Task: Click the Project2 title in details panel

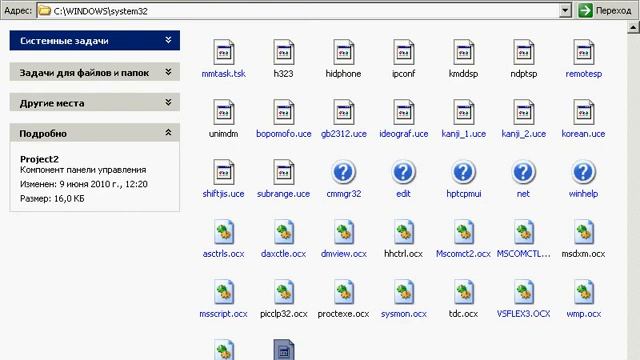Action: point(39,159)
